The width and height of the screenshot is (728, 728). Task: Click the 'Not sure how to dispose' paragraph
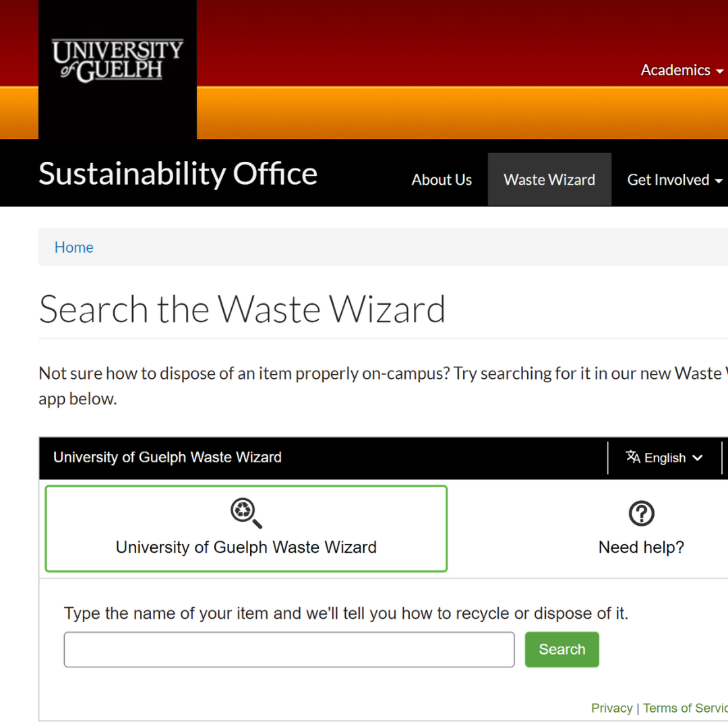(383, 386)
